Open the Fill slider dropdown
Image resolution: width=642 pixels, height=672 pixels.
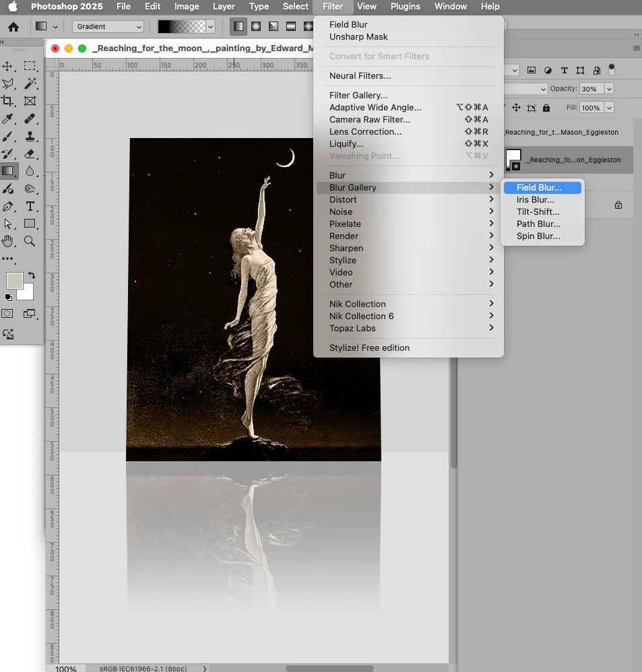[x=609, y=108]
